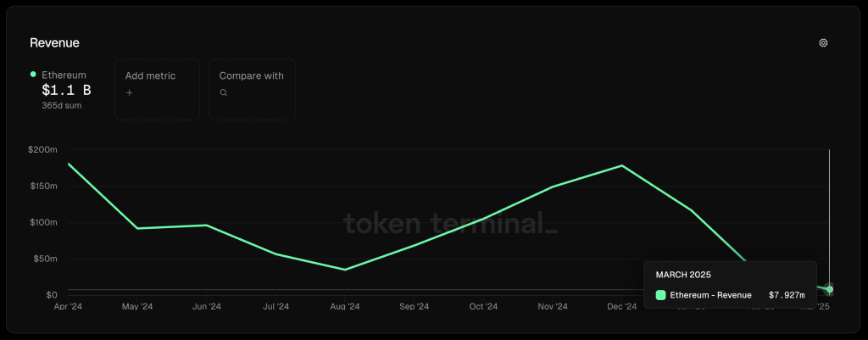Click the Ethereum metric label

pyautogui.click(x=64, y=75)
